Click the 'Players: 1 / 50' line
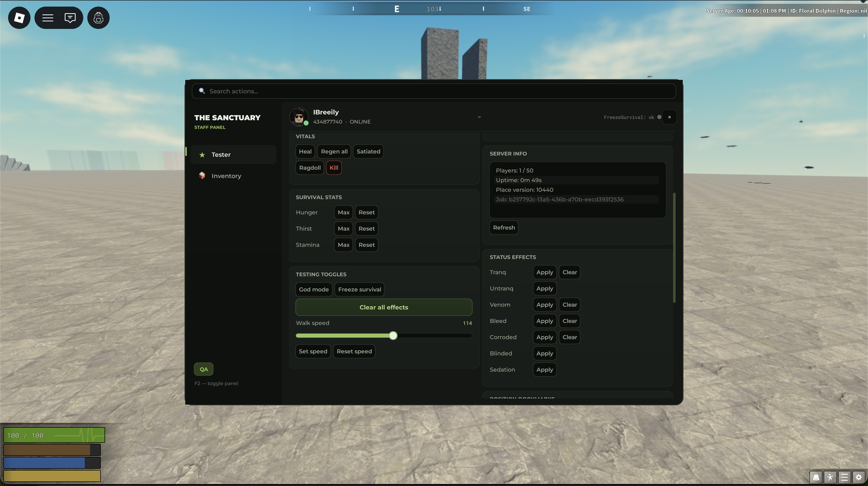Image resolution: width=868 pixels, height=486 pixels. (514, 170)
